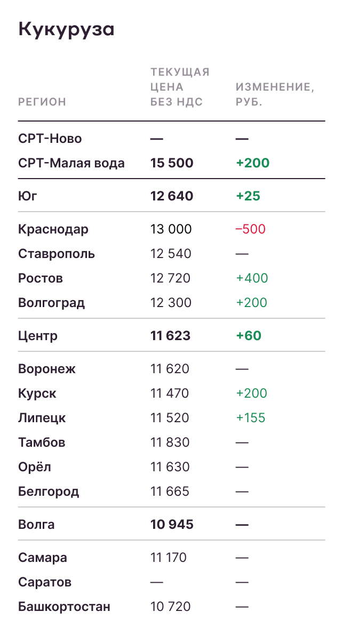Click Краснодар's −500 change value
342x644 pixels.
pos(251,229)
